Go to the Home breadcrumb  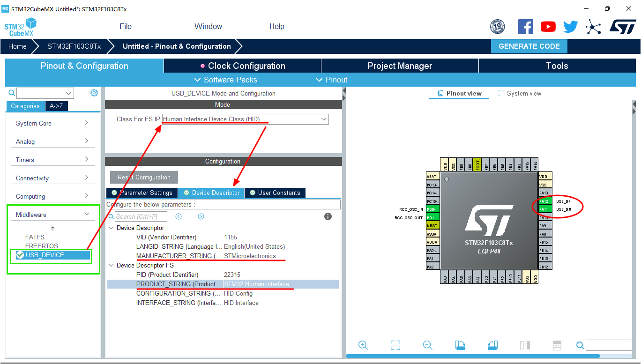pyautogui.click(x=17, y=46)
